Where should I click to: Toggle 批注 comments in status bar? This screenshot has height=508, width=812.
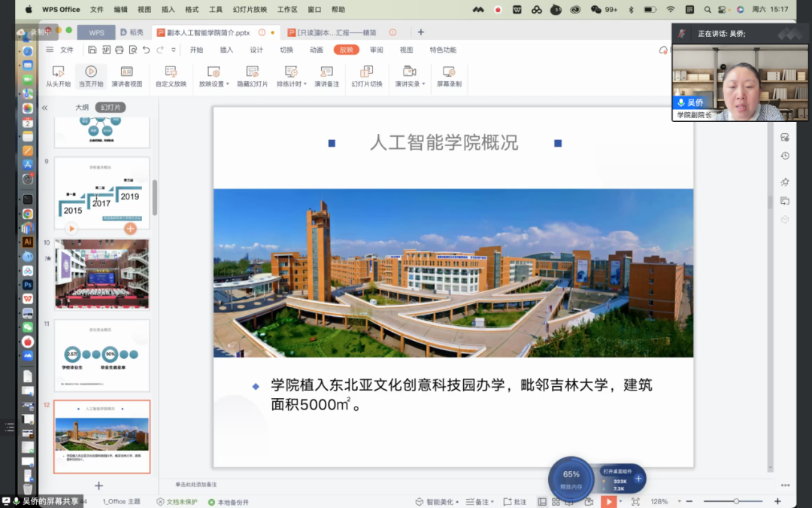[514, 502]
